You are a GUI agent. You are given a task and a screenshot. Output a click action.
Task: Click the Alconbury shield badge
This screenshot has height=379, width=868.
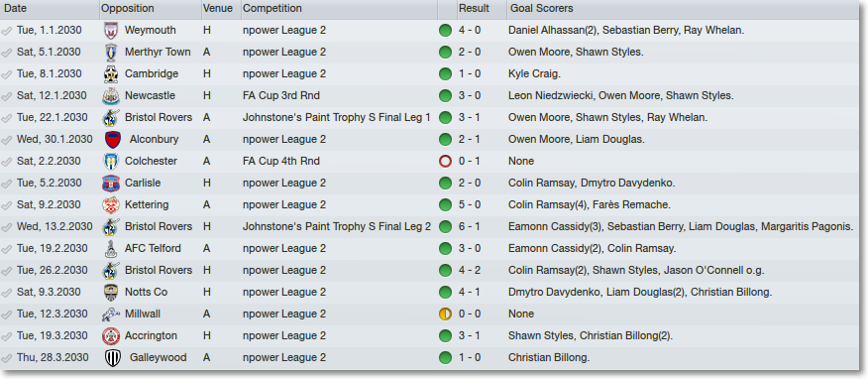coord(112,140)
